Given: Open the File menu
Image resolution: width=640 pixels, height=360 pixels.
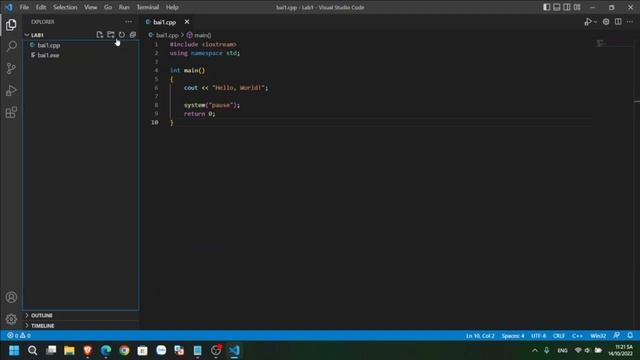Looking at the screenshot, I should (24, 7).
